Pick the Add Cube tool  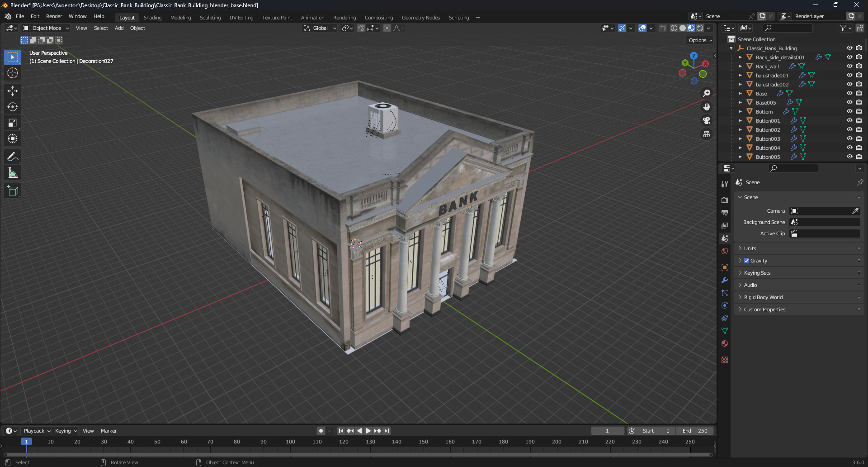pyautogui.click(x=13, y=191)
